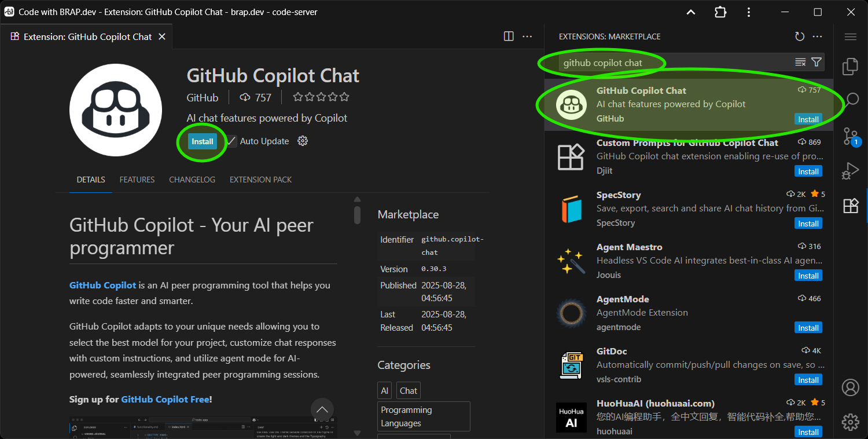Switch to the EXTENSION PACK tab
868x439 pixels.
click(x=260, y=180)
